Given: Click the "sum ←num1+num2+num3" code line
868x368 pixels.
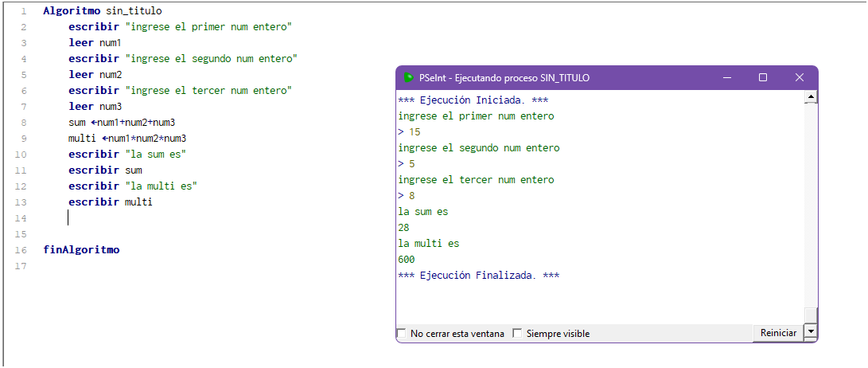Looking at the screenshot, I should coord(122,123).
